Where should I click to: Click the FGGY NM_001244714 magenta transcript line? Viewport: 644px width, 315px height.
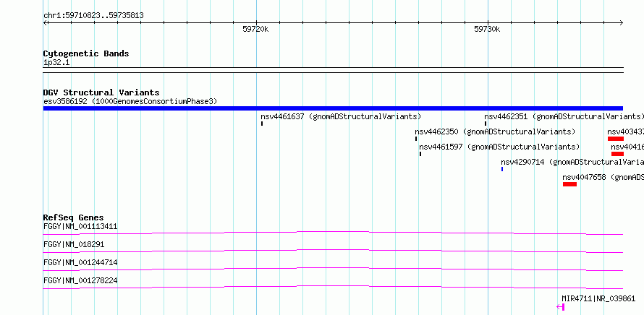pyautogui.click(x=333, y=269)
